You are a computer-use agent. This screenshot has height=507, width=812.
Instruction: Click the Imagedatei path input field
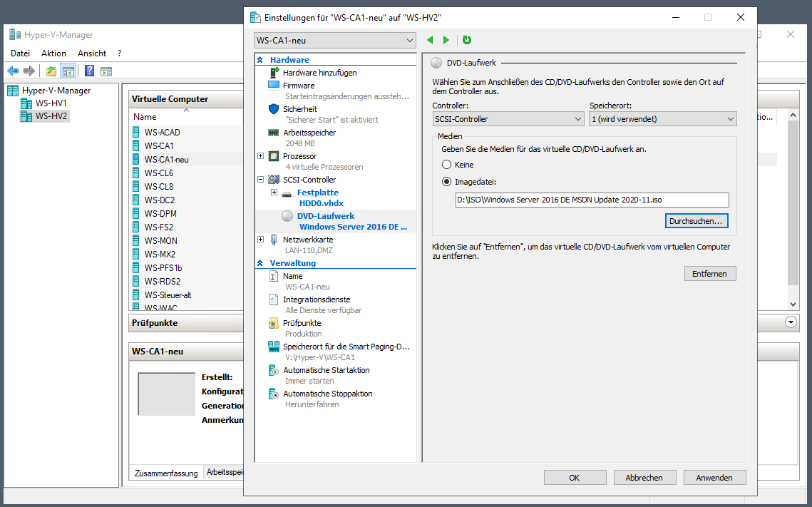[592, 200]
